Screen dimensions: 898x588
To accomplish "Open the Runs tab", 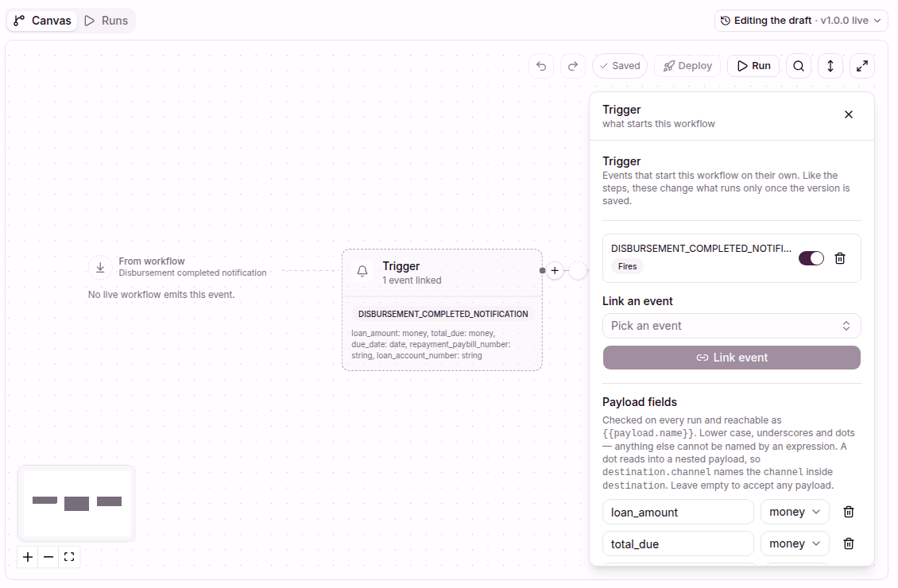I will point(106,21).
